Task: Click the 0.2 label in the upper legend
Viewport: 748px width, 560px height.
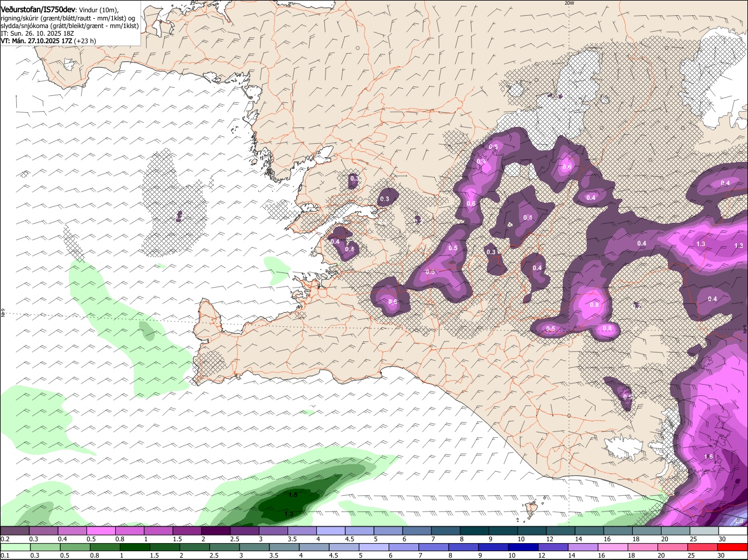Action: [4, 538]
